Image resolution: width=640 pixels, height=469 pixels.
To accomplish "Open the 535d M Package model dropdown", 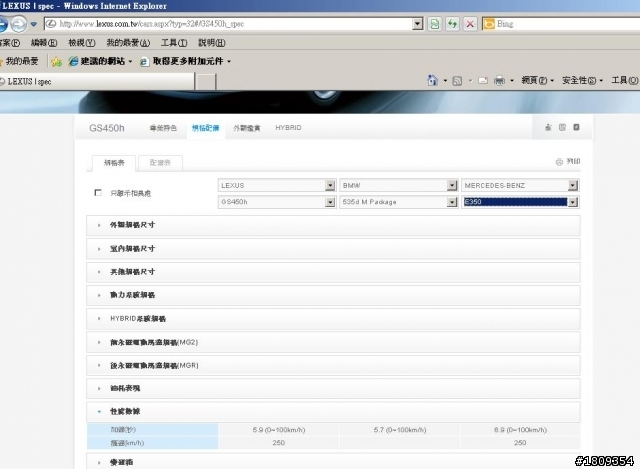I will click(398, 202).
